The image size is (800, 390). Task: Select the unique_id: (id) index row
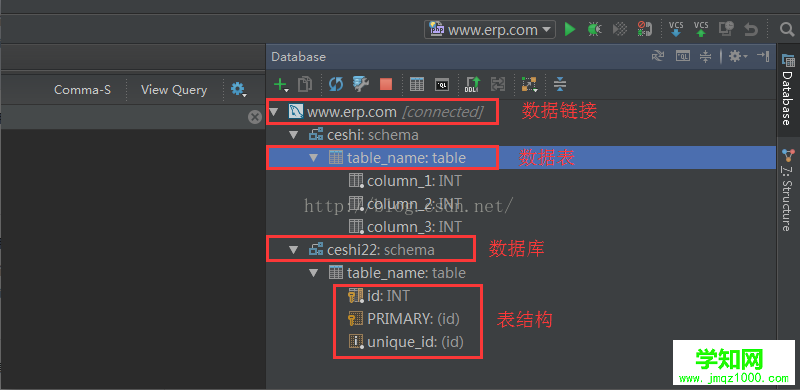tap(406, 342)
